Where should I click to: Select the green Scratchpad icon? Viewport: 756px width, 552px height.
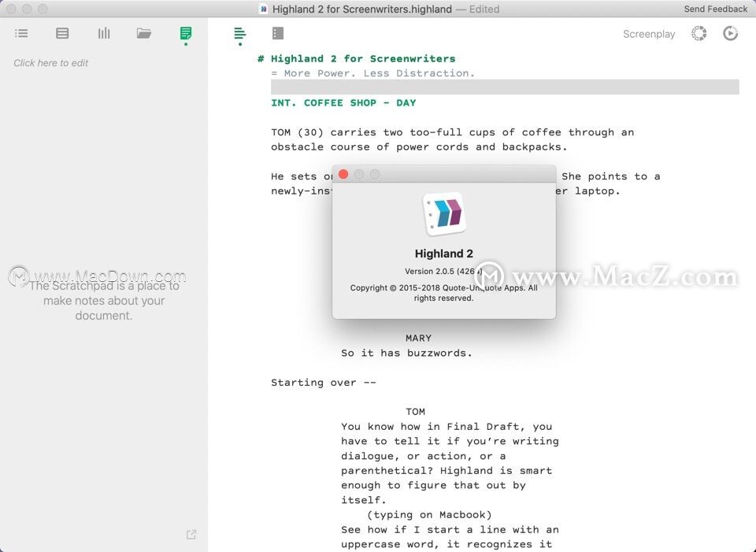click(x=186, y=33)
